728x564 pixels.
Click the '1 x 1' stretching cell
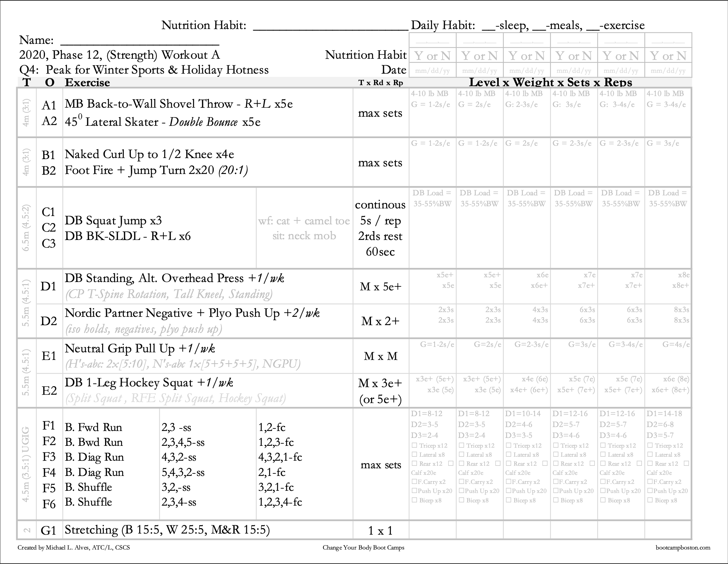(x=380, y=531)
